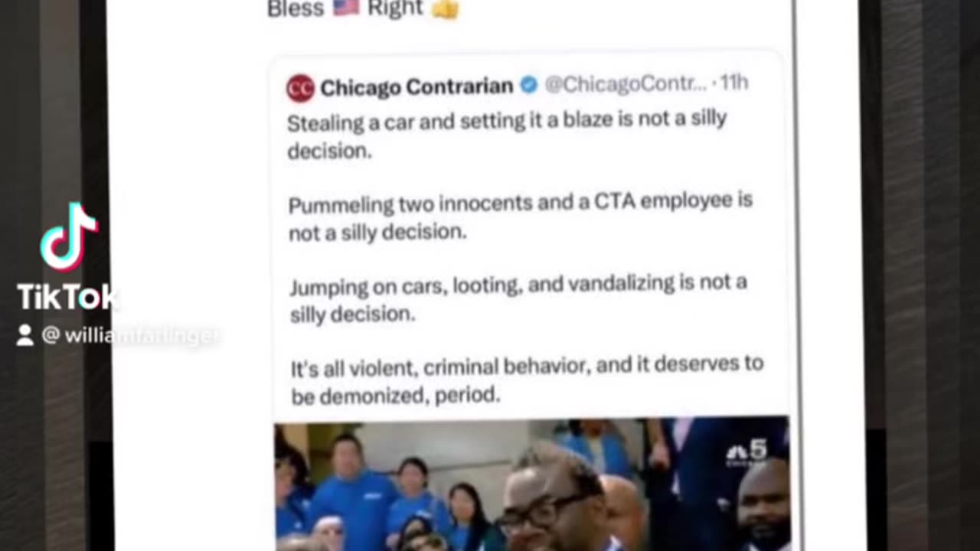Click the 11h tweet timestamp

(x=734, y=83)
